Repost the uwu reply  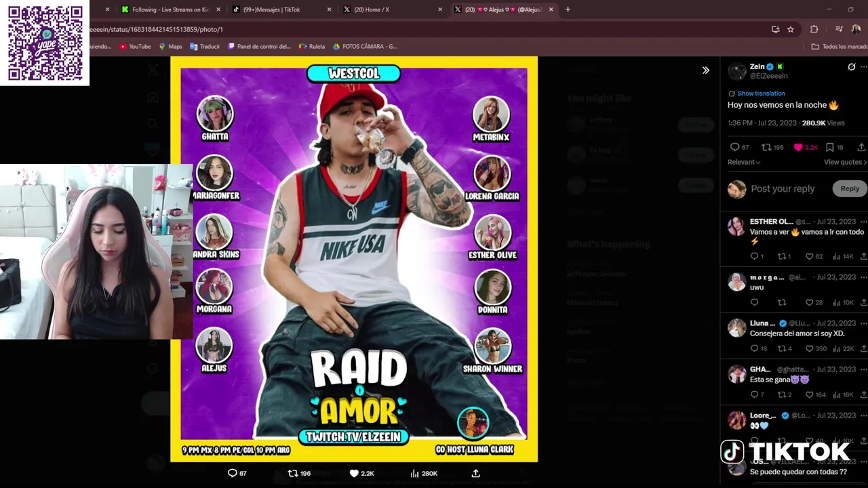(x=782, y=302)
